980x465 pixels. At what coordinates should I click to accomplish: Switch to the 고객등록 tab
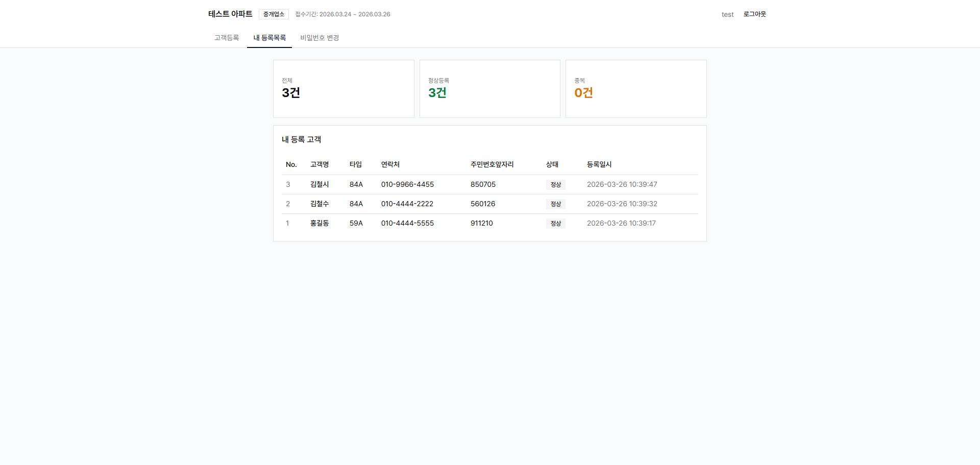226,37
